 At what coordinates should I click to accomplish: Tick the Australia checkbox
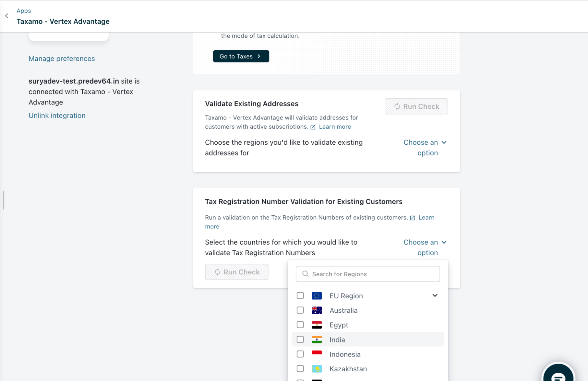point(300,310)
